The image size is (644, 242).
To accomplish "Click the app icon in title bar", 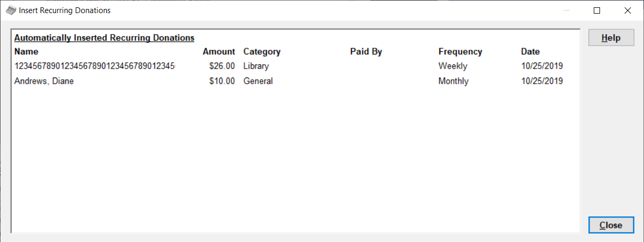I will pos(10,10).
